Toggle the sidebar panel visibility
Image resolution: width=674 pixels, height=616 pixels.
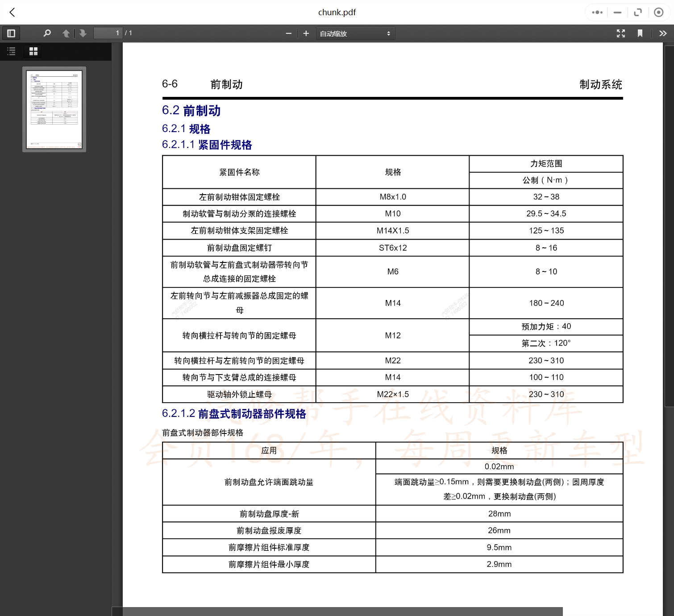[11, 33]
